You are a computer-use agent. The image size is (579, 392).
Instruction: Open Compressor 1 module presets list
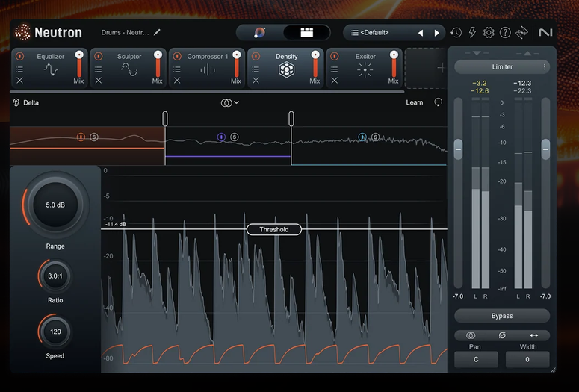(177, 69)
